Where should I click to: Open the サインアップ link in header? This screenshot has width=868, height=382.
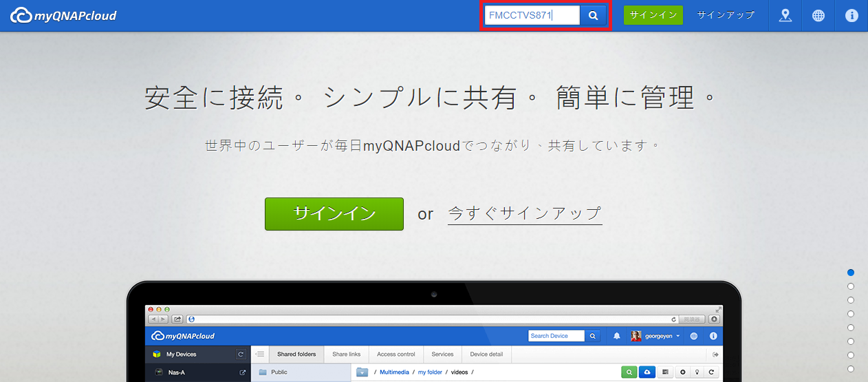[726, 15]
